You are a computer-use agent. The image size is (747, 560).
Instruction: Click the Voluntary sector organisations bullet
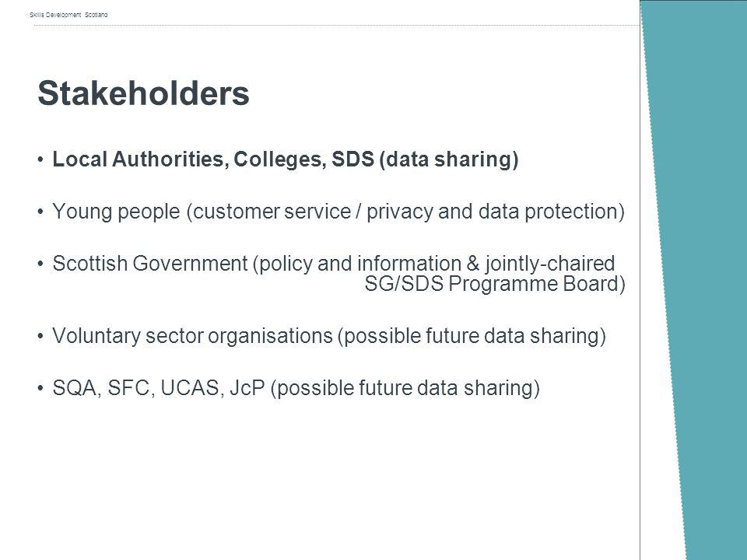coord(329,336)
